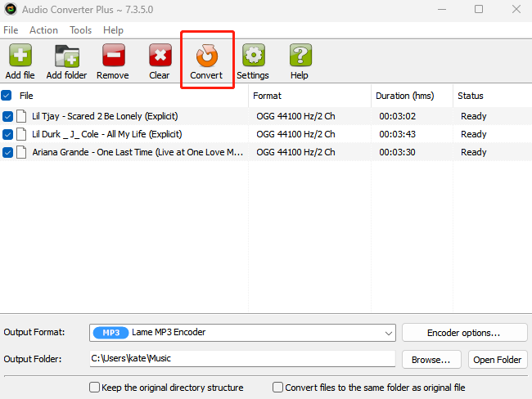This screenshot has width=532, height=399.
Task: Uncheck the Lil Durk track checkbox
Action: click(x=7, y=134)
